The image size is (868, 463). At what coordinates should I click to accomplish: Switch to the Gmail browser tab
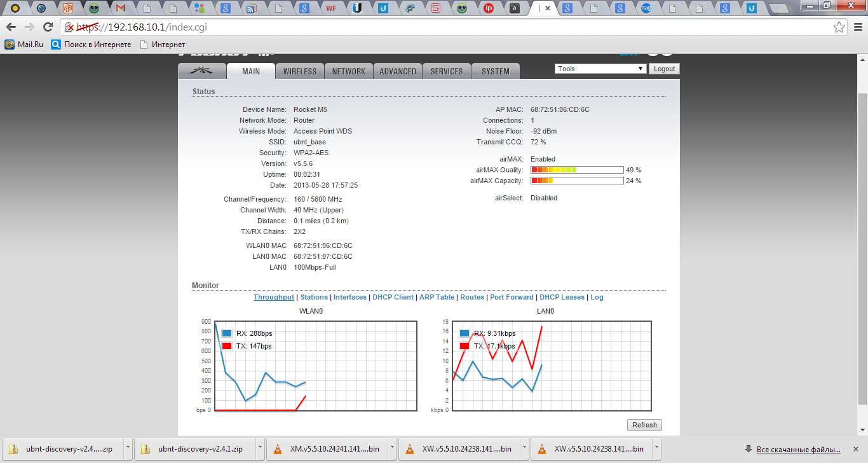121,8
